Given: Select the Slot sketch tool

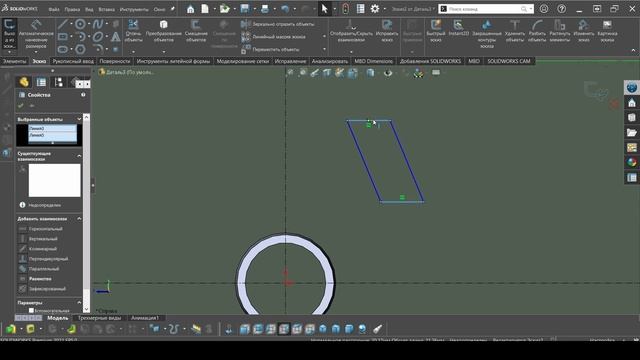Looking at the screenshot, I should pos(63,49).
